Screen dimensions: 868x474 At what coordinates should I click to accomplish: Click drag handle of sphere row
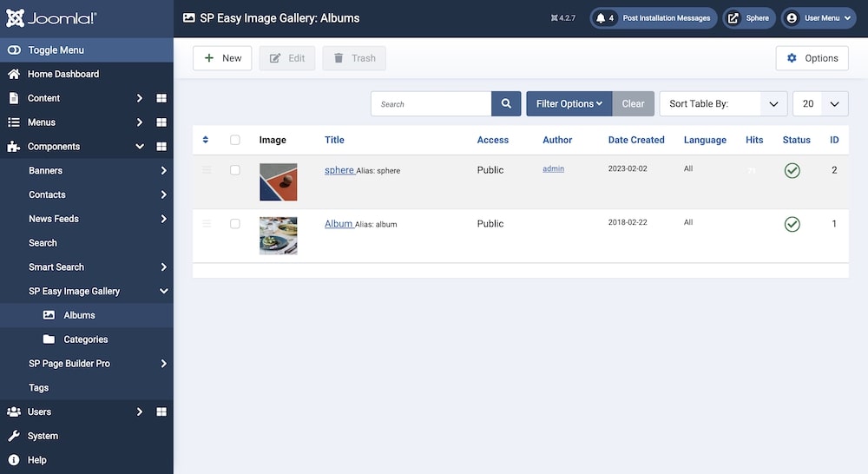point(207,170)
